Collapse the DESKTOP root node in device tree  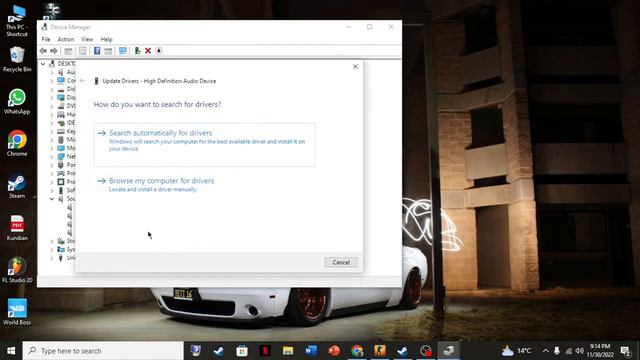point(43,64)
